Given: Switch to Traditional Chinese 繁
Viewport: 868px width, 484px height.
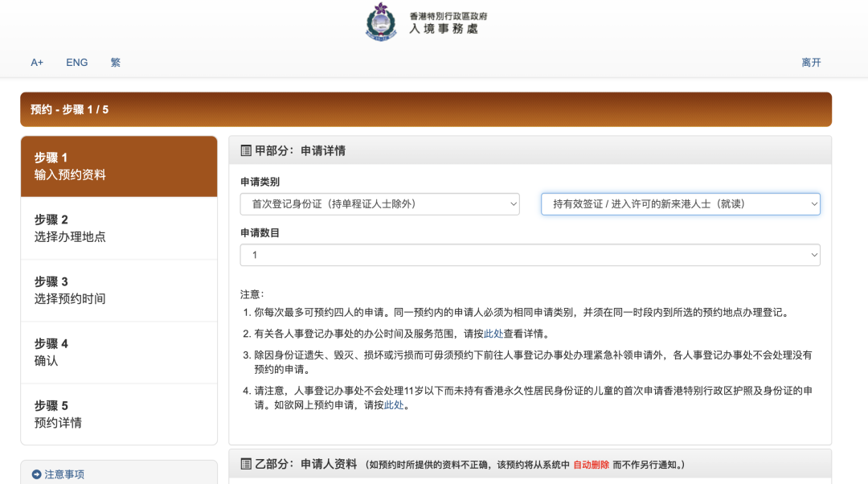Looking at the screenshot, I should coord(115,63).
